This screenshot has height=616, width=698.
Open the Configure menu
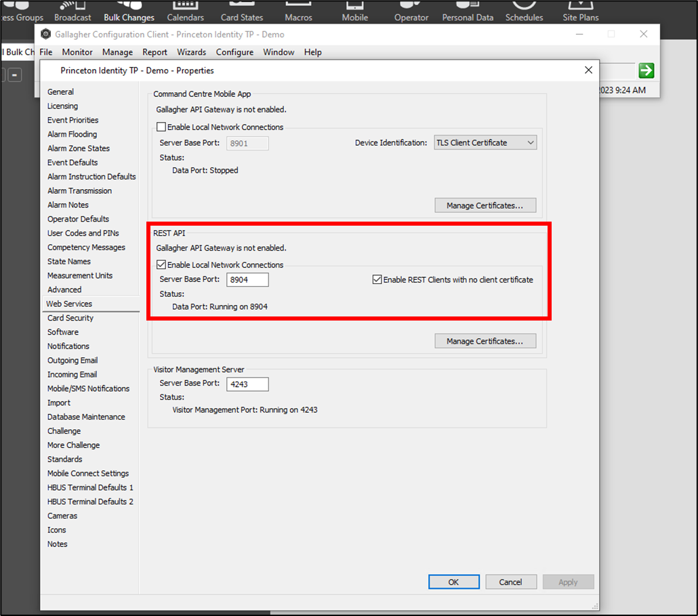[x=234, y=52]
